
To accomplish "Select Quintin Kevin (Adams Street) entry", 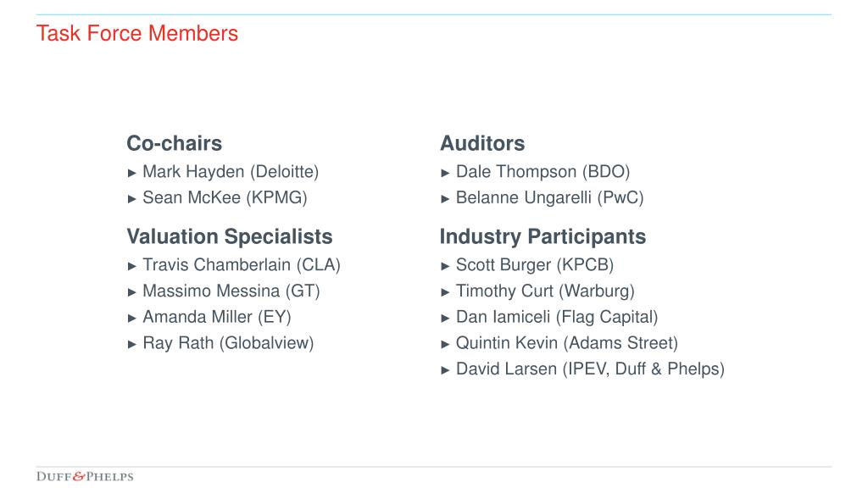I will (x=567, y=343).
